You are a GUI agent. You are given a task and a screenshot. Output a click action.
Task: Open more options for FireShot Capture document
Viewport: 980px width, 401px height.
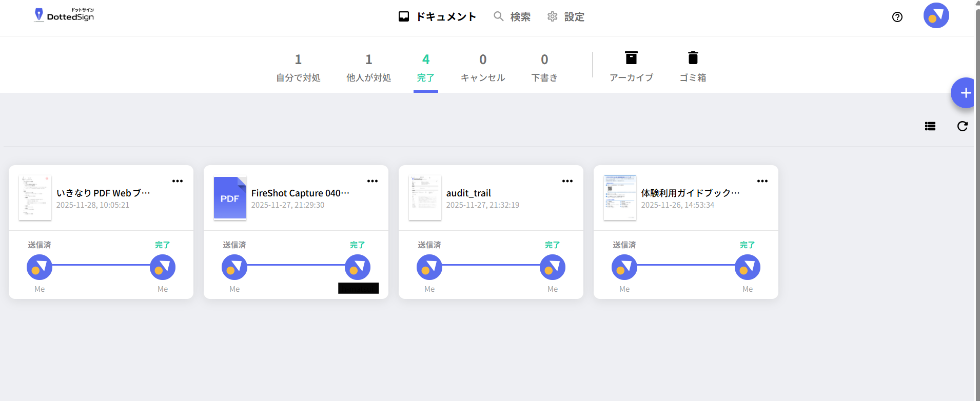[x=373, y=181]
